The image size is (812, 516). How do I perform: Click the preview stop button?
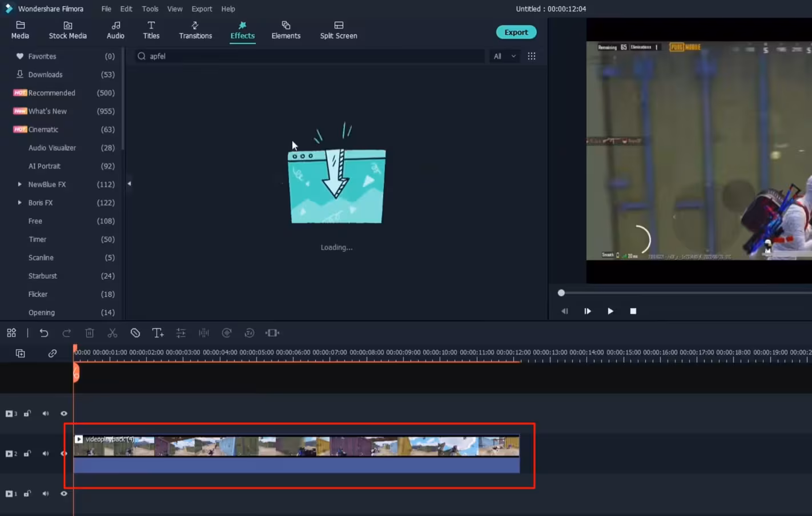(x=633, y=311)
